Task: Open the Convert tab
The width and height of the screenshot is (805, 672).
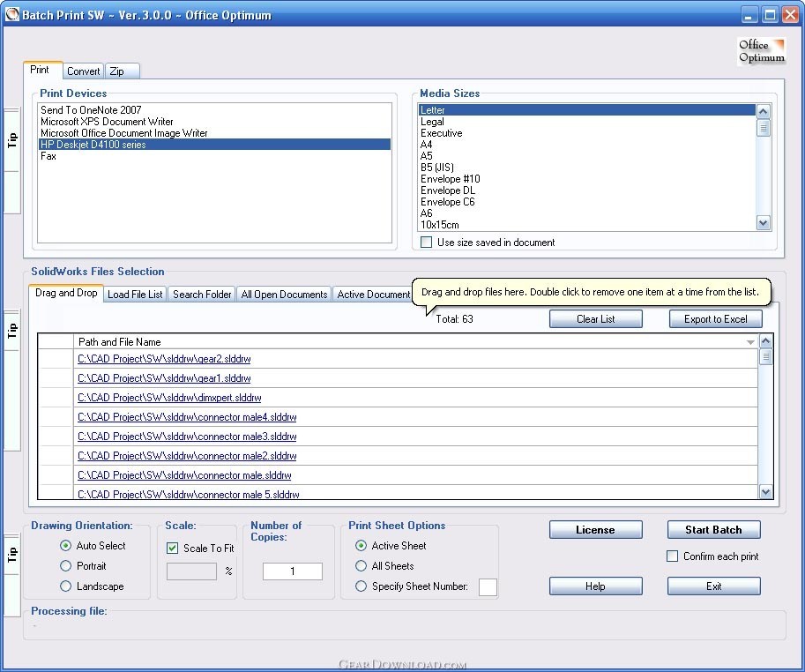Action: 83,71
